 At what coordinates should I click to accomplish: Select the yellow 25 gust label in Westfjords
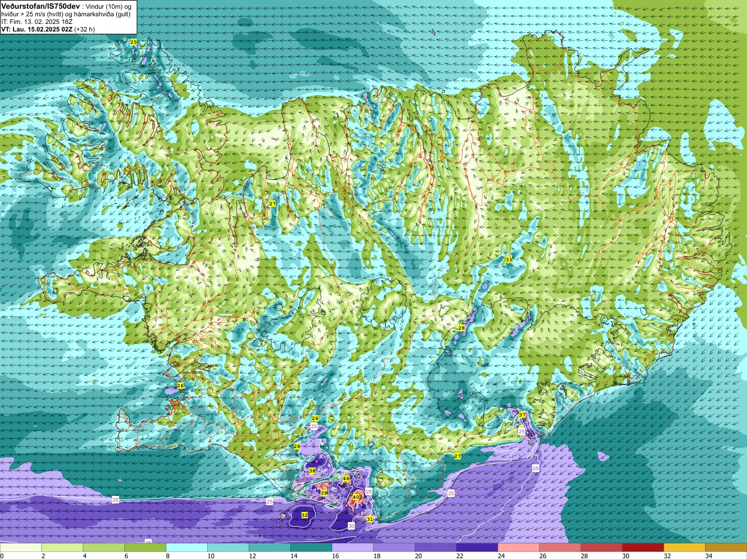(x=134, y=42)
